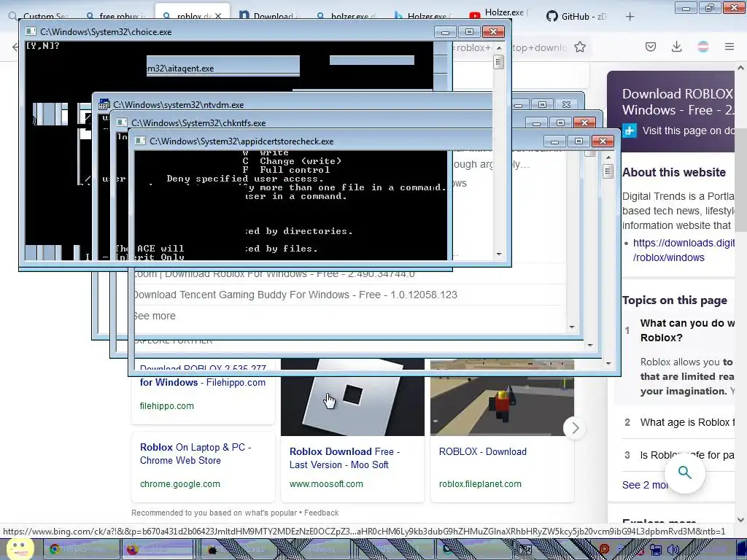Screen dimensions: 747x560
Task: Open the for Windows - Filehippo.com link
Action: click(x=203, y=382)
